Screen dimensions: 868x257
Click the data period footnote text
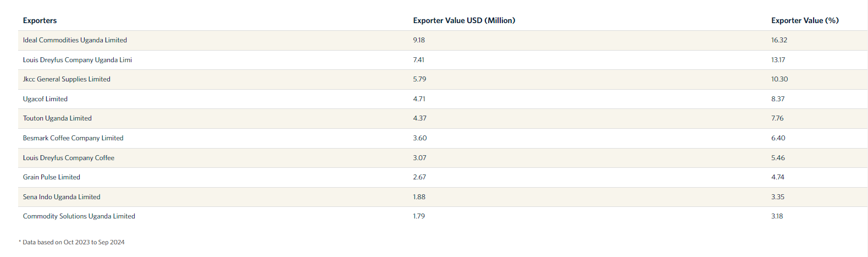72,242
